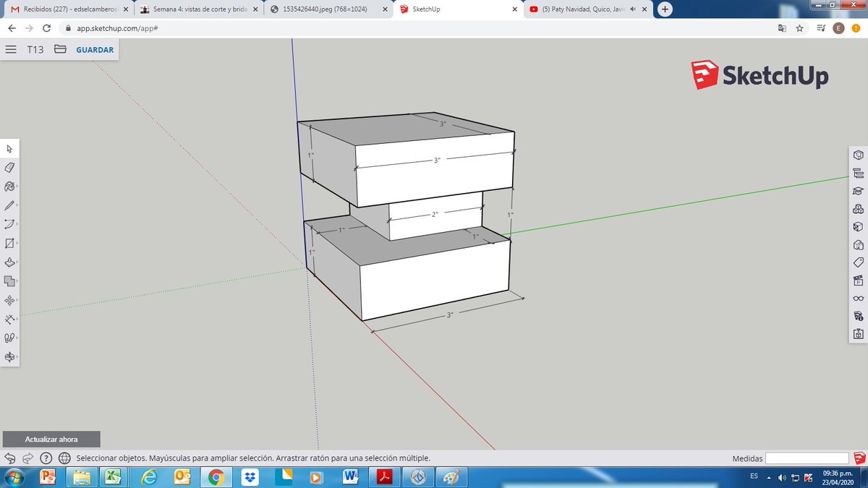Open the Components panel

(858, 208)
